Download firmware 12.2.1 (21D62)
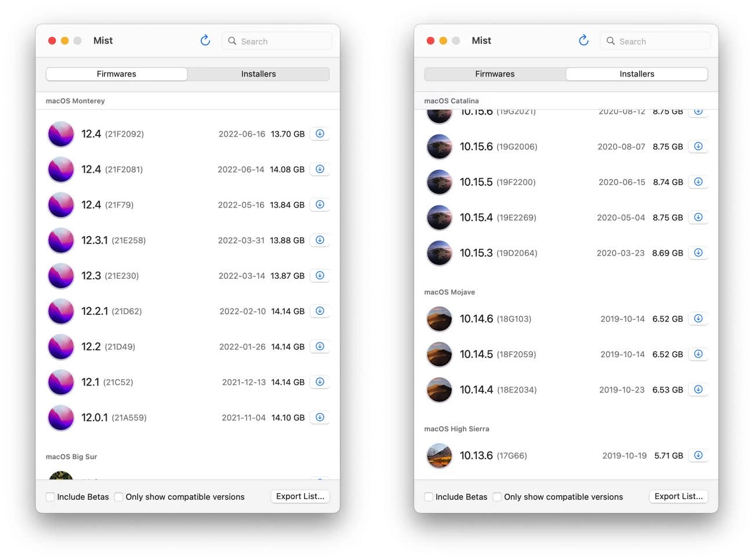 [320, 311]
